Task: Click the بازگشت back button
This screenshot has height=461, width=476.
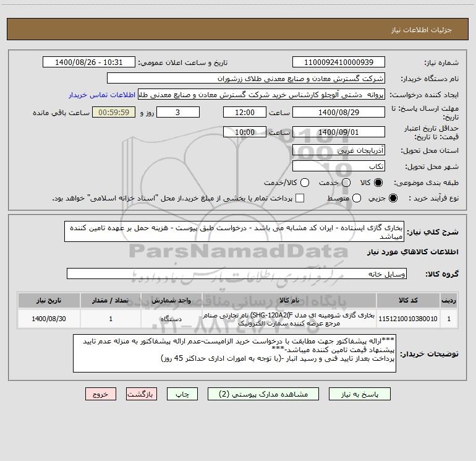Action: [142, 394]
